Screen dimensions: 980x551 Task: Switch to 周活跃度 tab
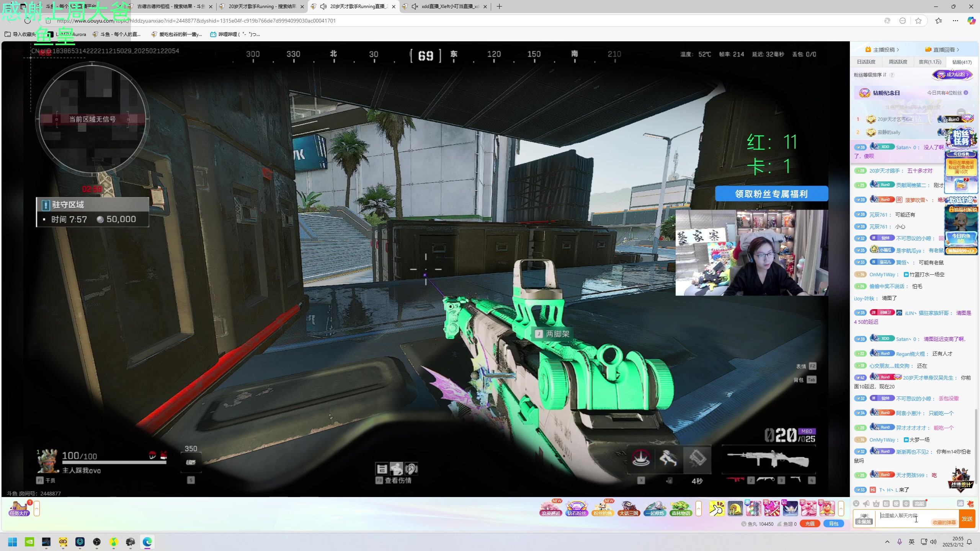898,62
